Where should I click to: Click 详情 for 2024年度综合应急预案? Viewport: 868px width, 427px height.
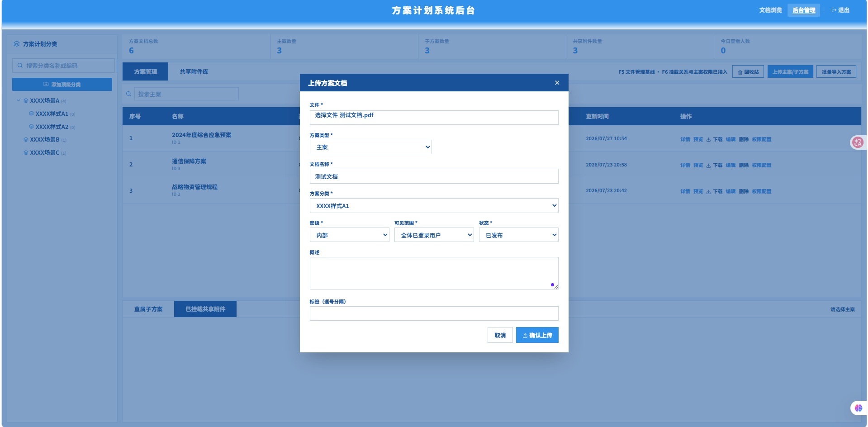(x=685, y=139)
